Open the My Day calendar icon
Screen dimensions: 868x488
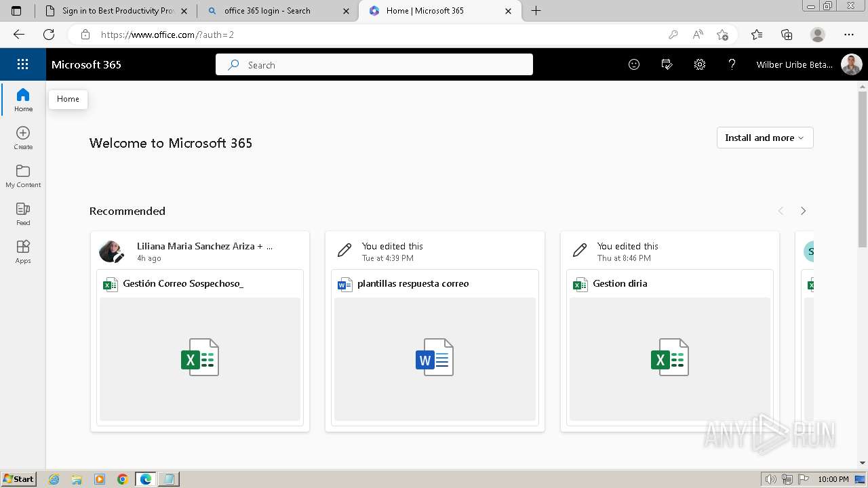[x=667, y=64]
